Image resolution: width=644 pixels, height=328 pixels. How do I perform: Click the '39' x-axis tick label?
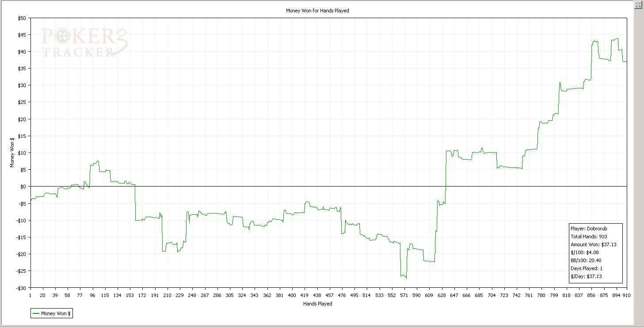(55, 295)
